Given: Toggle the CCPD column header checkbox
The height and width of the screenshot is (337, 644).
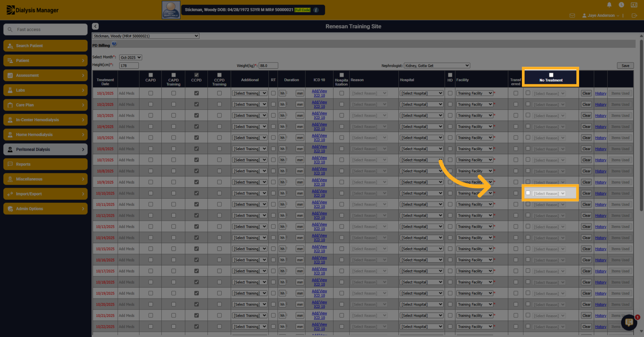Looking at the screenshot, I should 196,75.
